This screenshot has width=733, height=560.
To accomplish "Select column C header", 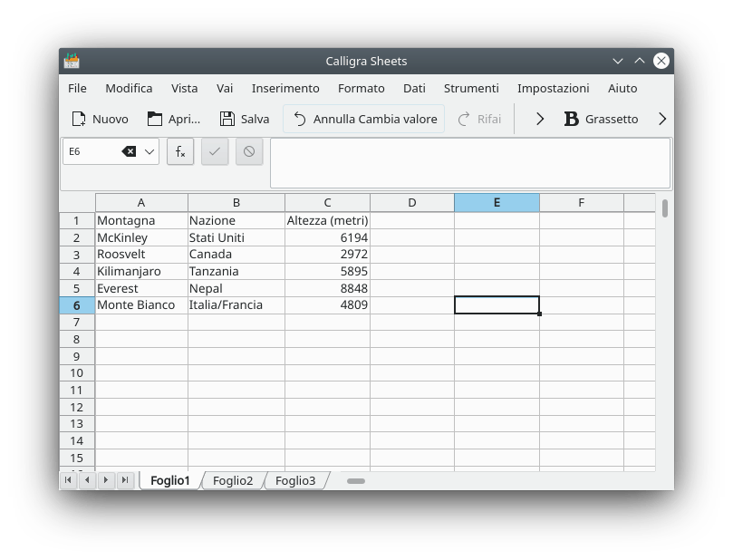I will pos(327,202).
